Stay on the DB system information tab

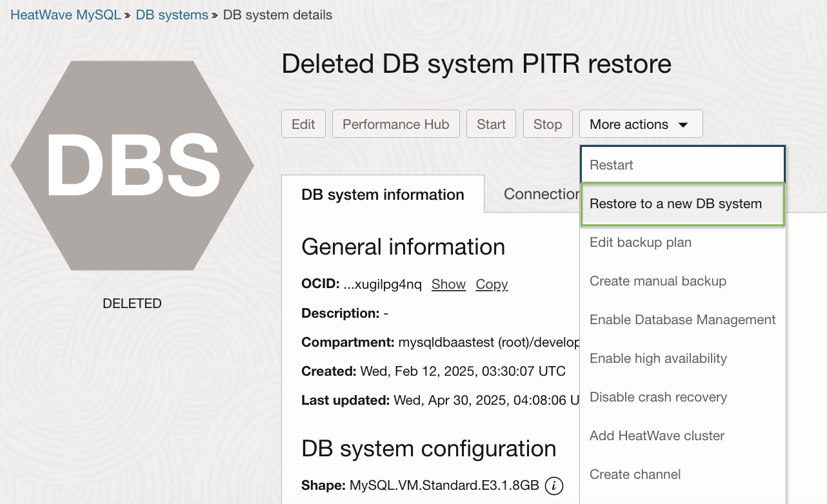pyautogui.click(x=383, y=194)
